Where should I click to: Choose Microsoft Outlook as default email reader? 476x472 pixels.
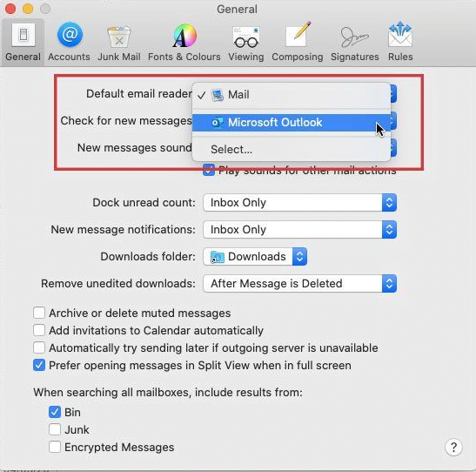tap(292, 123)
